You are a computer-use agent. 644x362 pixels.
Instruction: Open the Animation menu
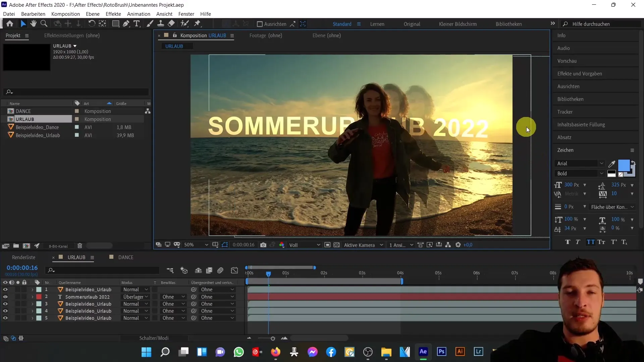[139, 14]
